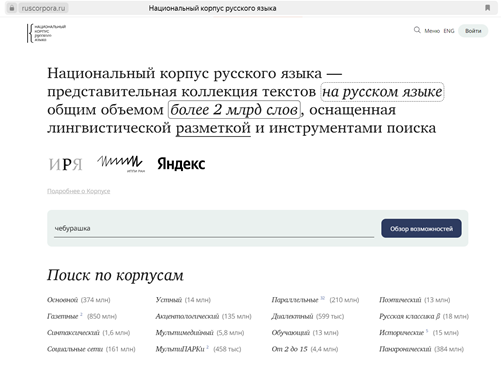502x367 pixels.
Task: Open the 'Подробнее о Корпусе' link
Action: coord(79,191)
